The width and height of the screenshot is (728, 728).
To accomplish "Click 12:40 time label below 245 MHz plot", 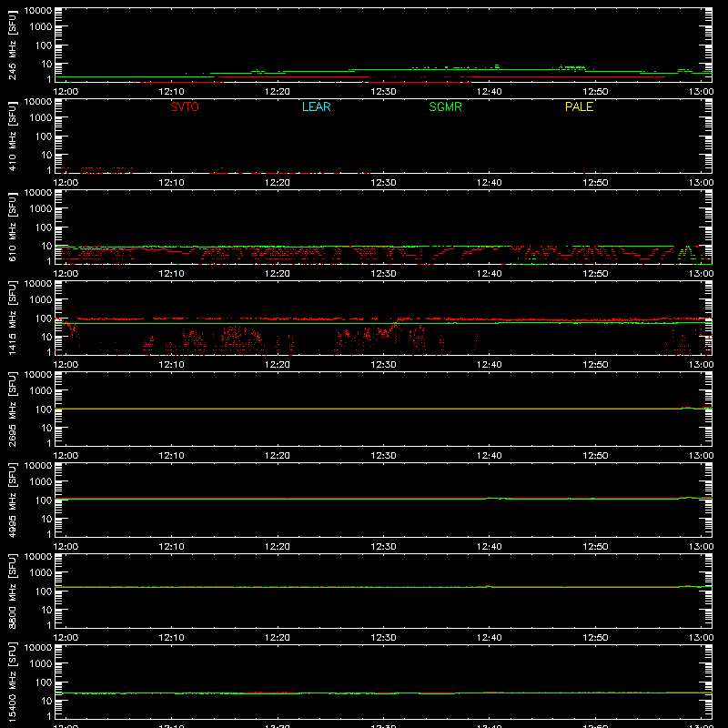I will (x=490, y=92).
